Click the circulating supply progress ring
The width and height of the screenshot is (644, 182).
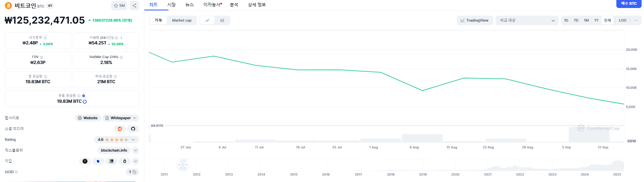[85, 102]
